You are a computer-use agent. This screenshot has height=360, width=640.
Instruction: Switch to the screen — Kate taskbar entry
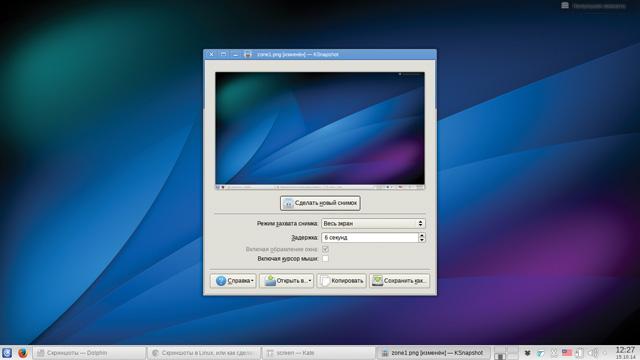click(318, 353)
